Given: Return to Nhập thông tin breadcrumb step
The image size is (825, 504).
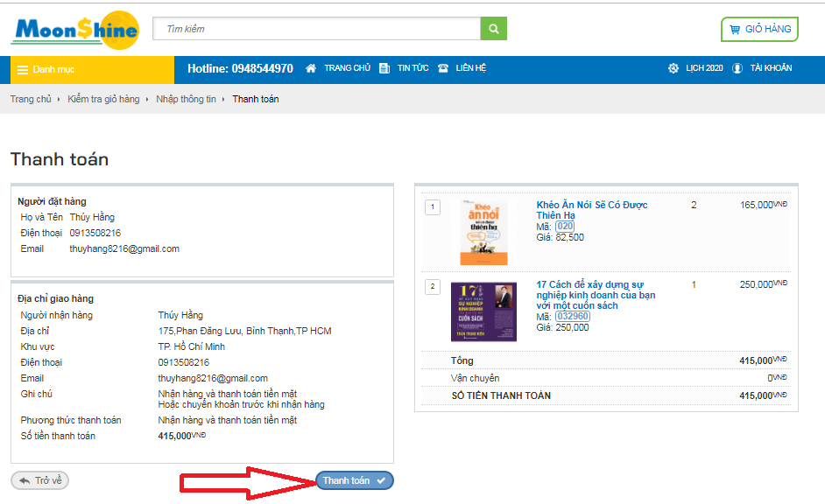Looking at the screenshot, I should 186,99.
